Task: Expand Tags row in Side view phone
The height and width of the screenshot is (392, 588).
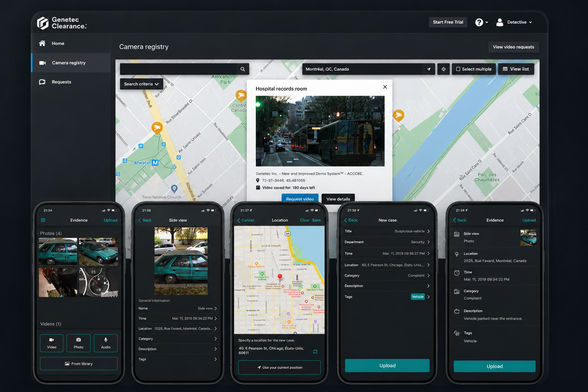Action: (x=178, y=359)
